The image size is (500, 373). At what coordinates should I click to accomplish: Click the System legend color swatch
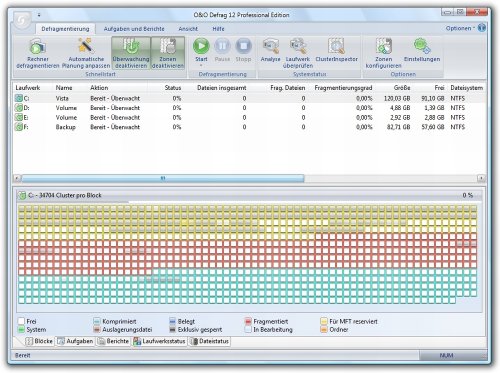[21, 329]
